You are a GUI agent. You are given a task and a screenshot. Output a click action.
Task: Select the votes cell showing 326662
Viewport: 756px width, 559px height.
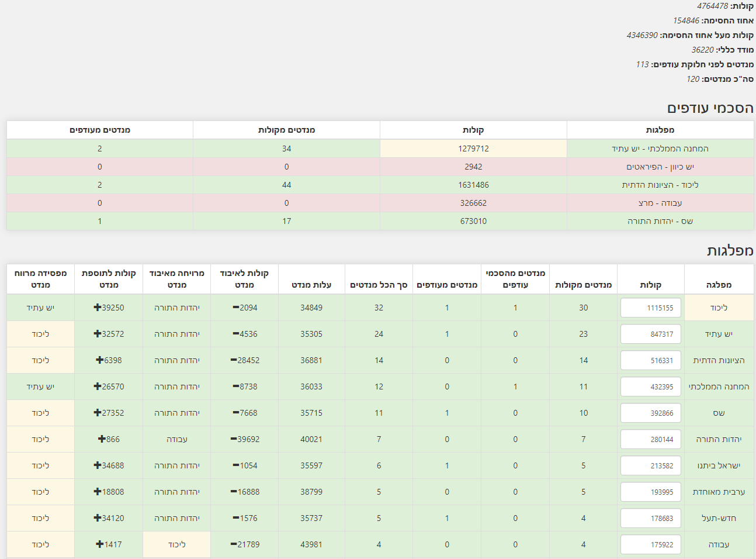(x=473, y=203)
